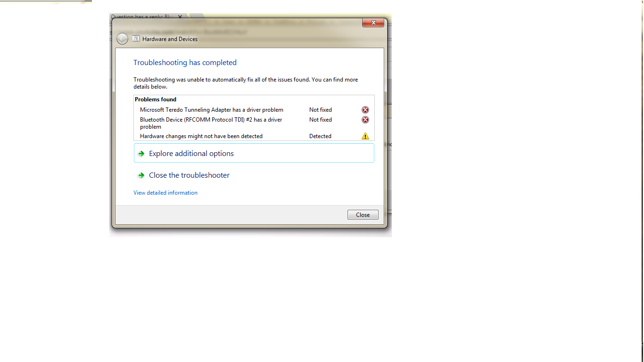Screen dimensions: 644x362
Task: Select 'Microsoft Teredo Tunneling Adapter has a driver problem'
Action: pos(212,110)
